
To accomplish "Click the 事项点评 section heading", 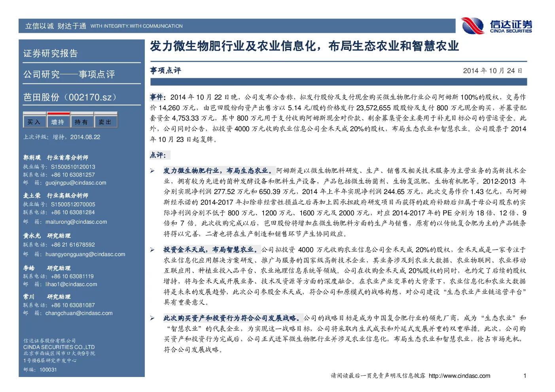I will (165, 71).
